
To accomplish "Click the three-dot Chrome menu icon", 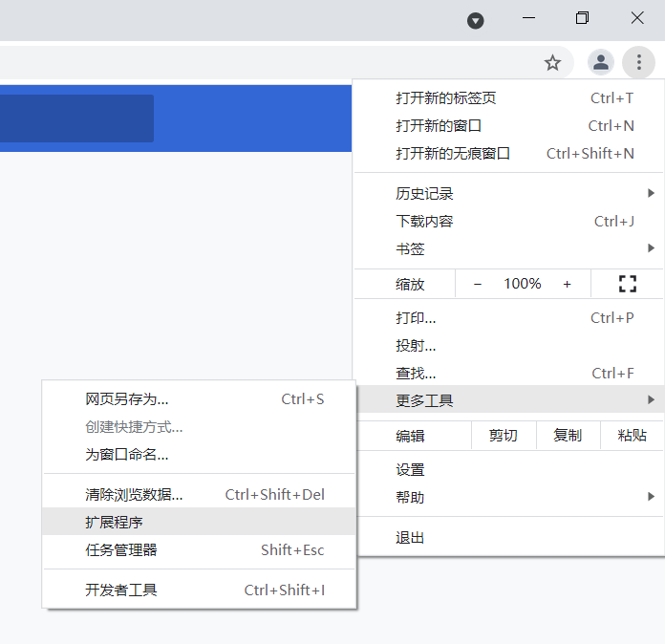I will tap(638, 63).
